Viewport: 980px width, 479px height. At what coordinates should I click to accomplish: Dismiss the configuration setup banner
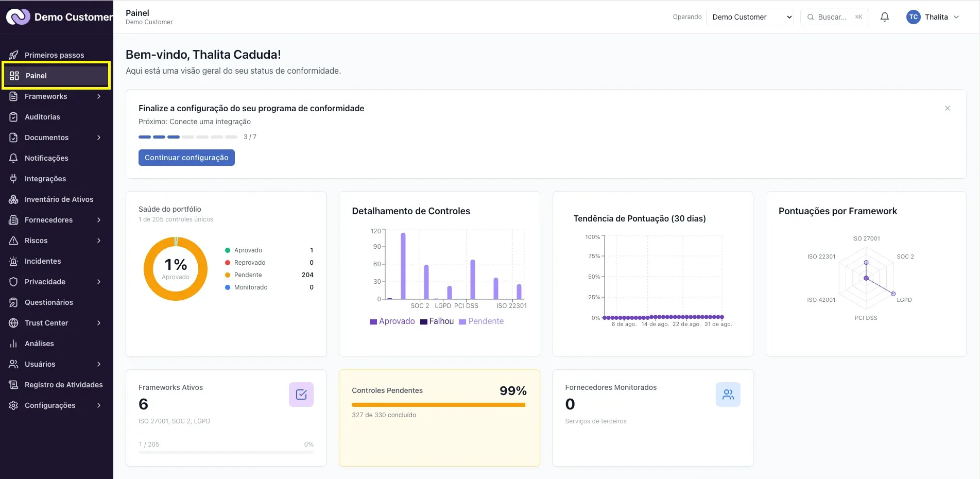point(948,108)
